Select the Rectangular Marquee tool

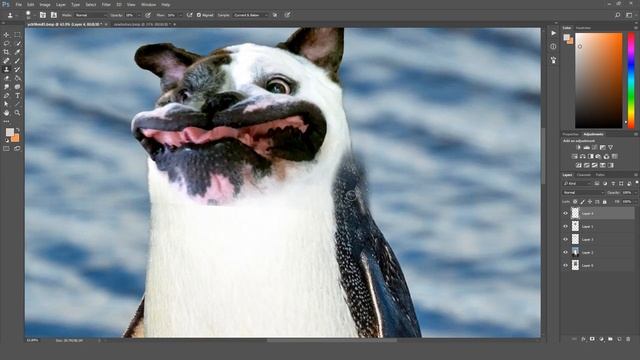(17, 35)
